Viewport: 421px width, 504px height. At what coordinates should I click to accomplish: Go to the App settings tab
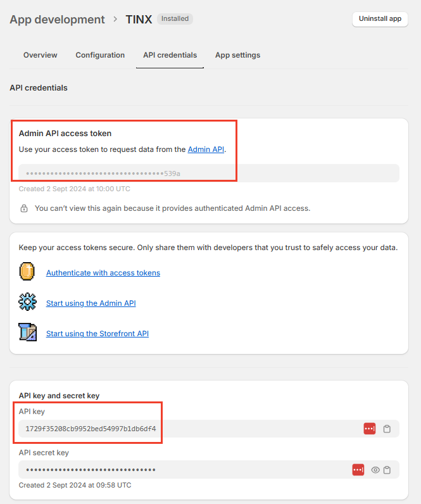(237, 55)
